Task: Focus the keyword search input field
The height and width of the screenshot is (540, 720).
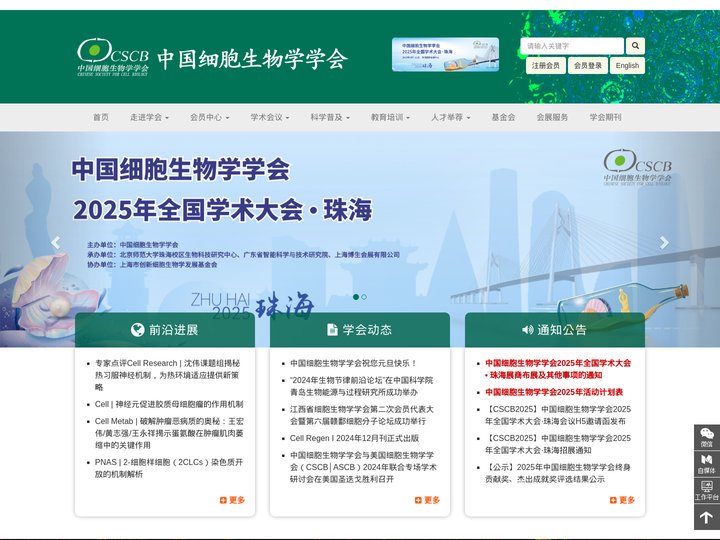Action: pyautogui.click(x=572, y=46)
